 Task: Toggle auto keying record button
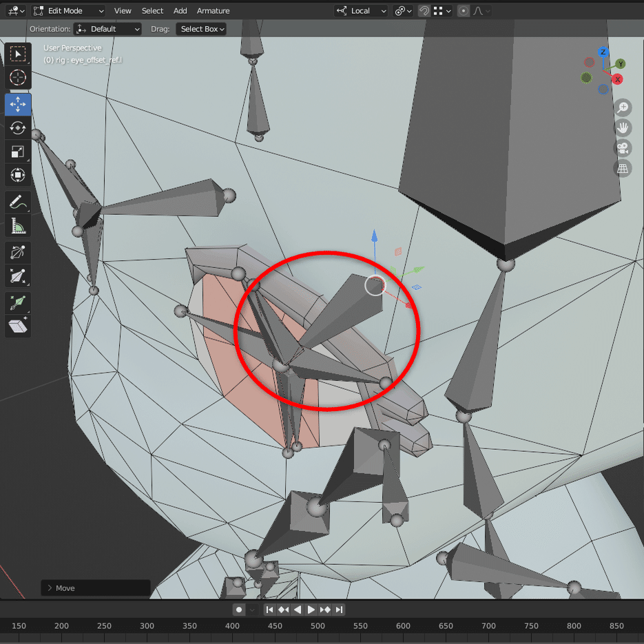coord(239,610)
